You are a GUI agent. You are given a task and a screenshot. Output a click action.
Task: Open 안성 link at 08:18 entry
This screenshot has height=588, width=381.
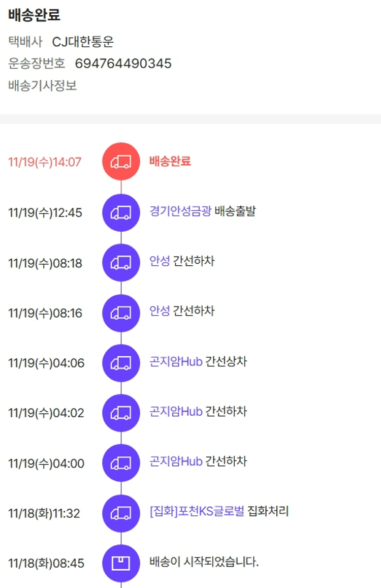160,261
